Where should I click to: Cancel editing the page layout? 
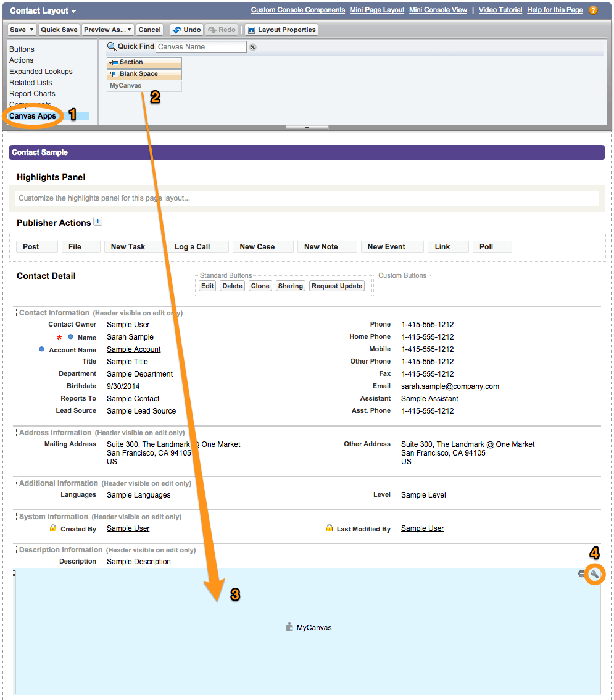(x=149, y=29)
